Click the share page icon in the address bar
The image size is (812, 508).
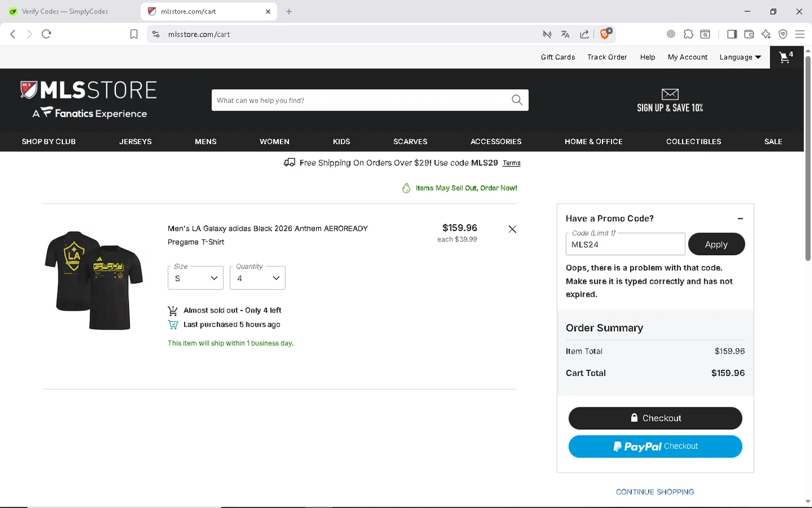pos(584,34)
